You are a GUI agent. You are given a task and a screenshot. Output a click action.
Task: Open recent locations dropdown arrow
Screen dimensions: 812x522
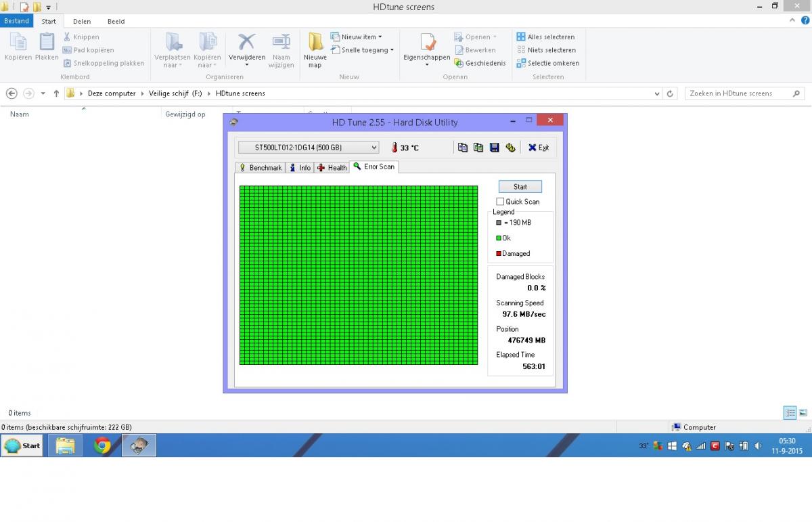[43, 93]
